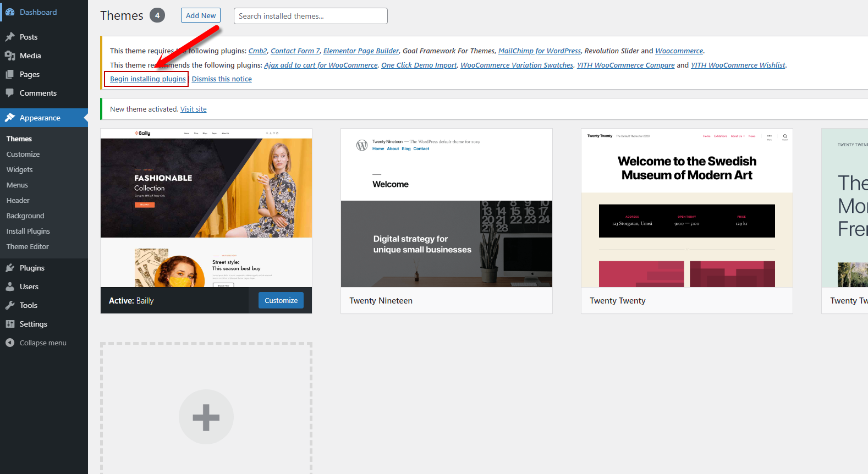The width and height of the screenshot is (868, 474).
Task: Open the Theme Editor
Action: pyautogui.click(x=28, y=246)
